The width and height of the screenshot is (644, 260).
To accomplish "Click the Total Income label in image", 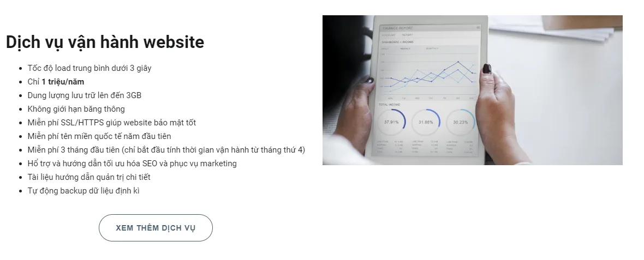I will point(389,105).
